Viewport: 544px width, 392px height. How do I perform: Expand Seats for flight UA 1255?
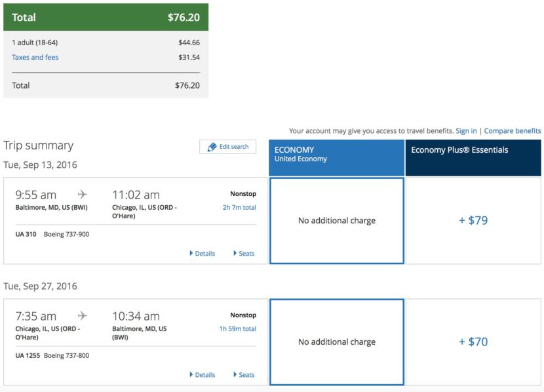click(244, 375)
